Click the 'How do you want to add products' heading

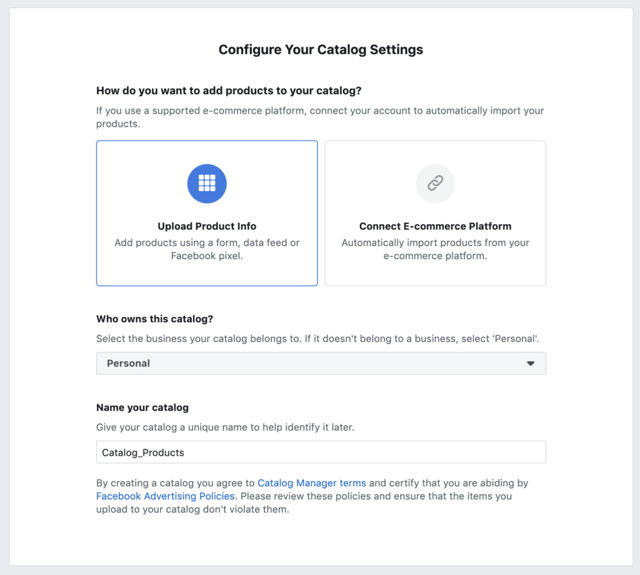(229, 91)
